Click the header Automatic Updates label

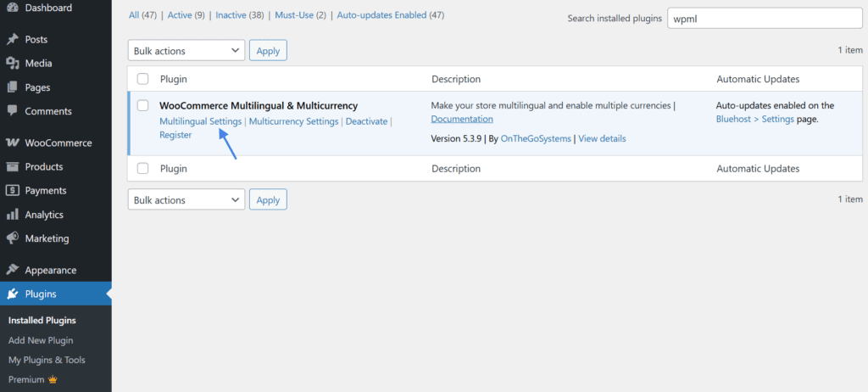click(x=758, y=79)
